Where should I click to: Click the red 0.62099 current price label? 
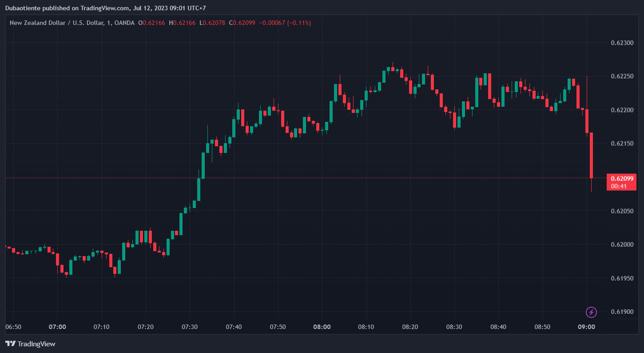[621, 178]
